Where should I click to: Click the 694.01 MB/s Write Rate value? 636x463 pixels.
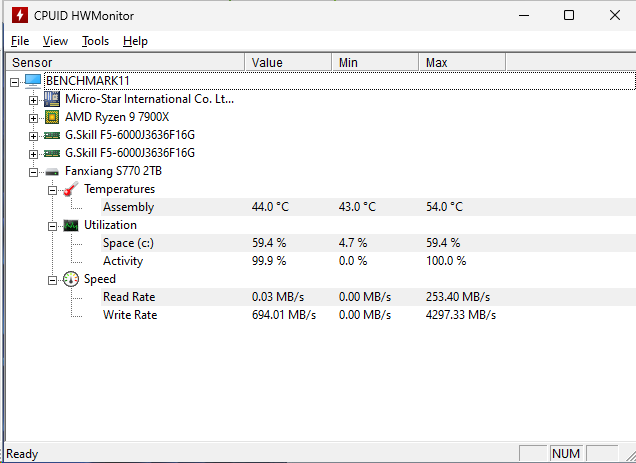284,315
